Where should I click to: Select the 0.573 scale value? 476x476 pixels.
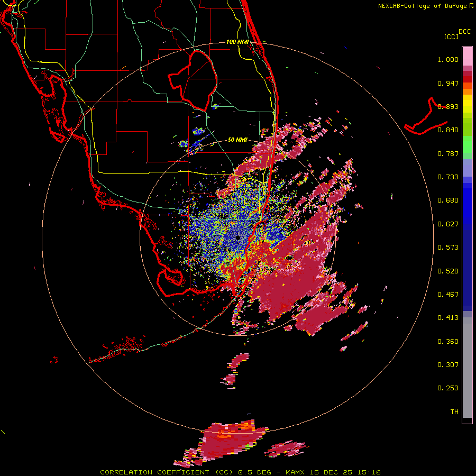[448, 248]
